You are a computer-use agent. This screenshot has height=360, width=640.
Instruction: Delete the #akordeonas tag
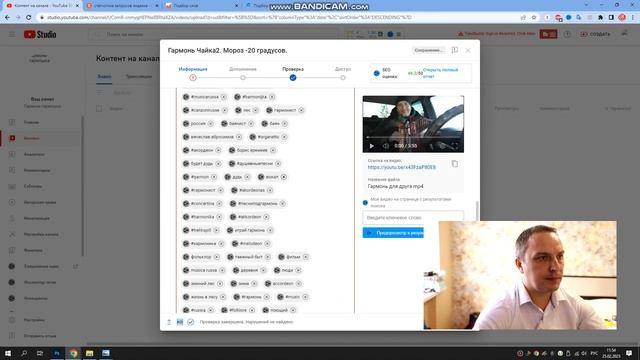[x=270, y=190]
